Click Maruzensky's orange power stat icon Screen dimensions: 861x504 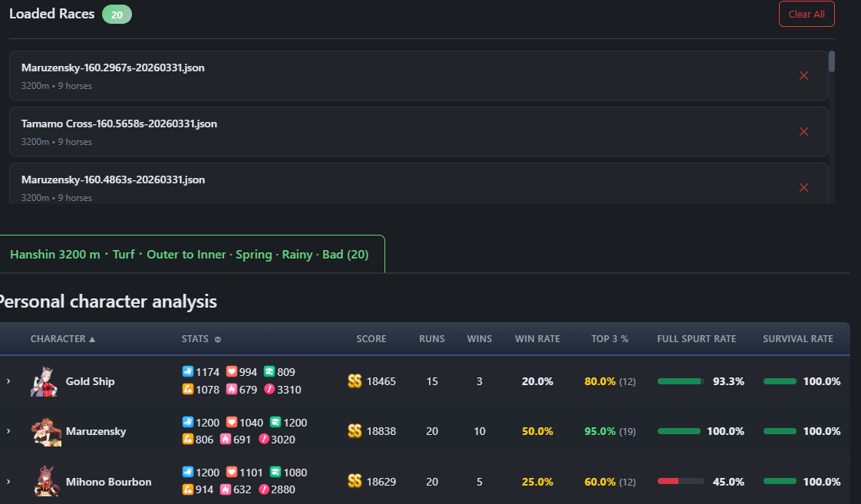[x=188, y=440]
